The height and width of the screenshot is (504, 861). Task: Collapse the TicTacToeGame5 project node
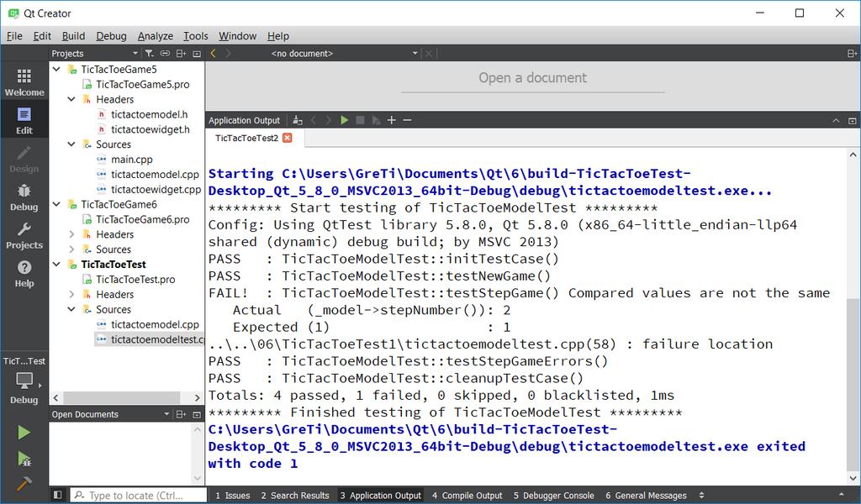[56, 69]
